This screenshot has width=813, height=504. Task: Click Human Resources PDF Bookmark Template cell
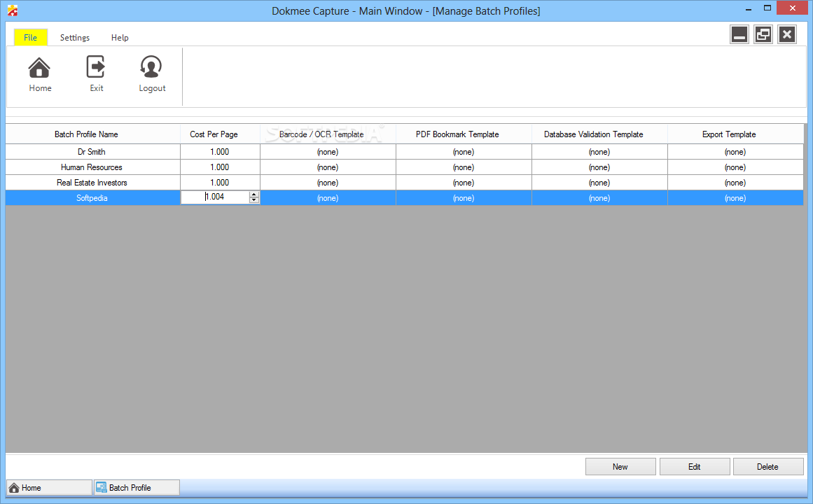tap(464, 167)
